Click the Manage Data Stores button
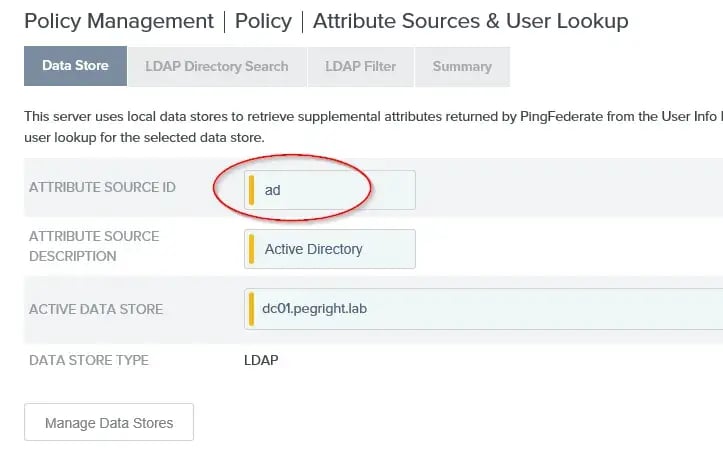723x470 pixels. pos(109,422)
